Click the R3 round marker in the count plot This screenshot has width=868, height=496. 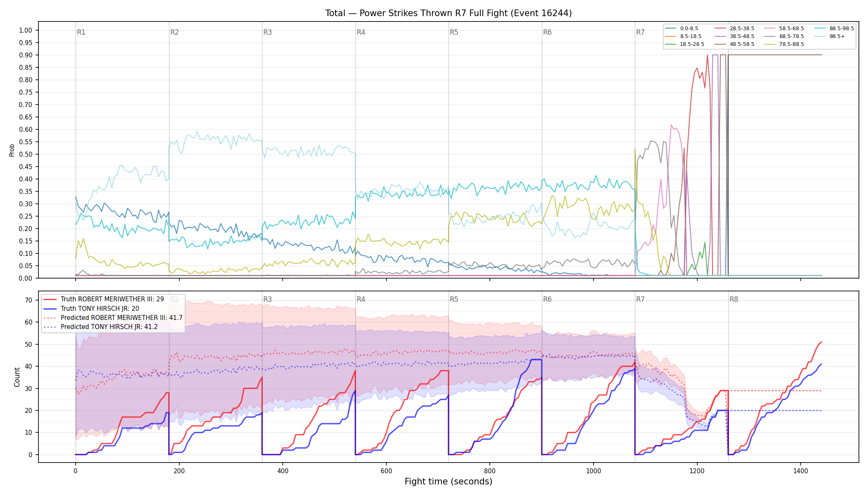pyautogui.click(x=267, y=299)
